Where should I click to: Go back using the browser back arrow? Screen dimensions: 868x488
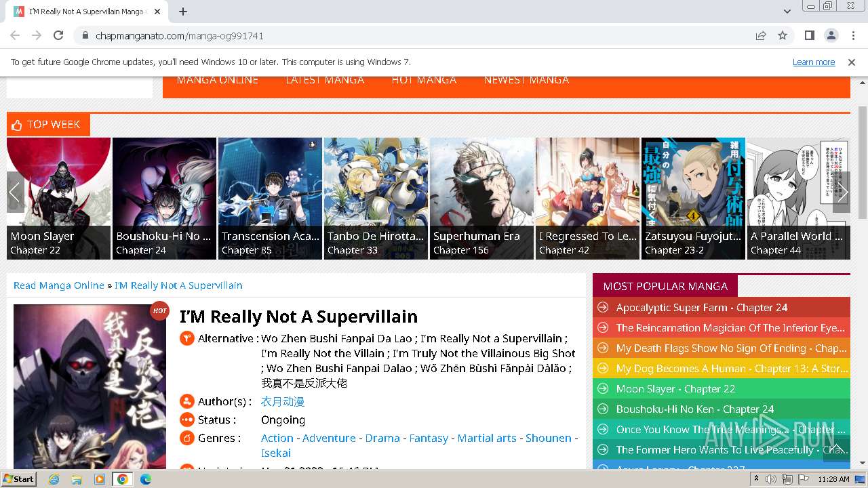pos(15,35)
